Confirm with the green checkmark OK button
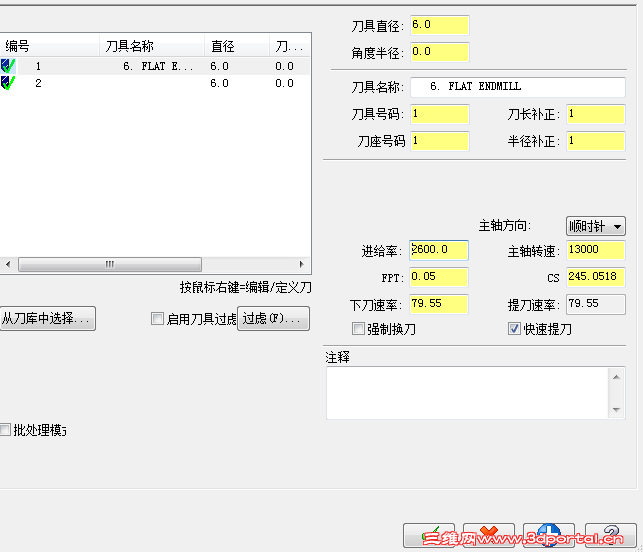The width and height of the screenshot is (643, 552). point(429,535)
